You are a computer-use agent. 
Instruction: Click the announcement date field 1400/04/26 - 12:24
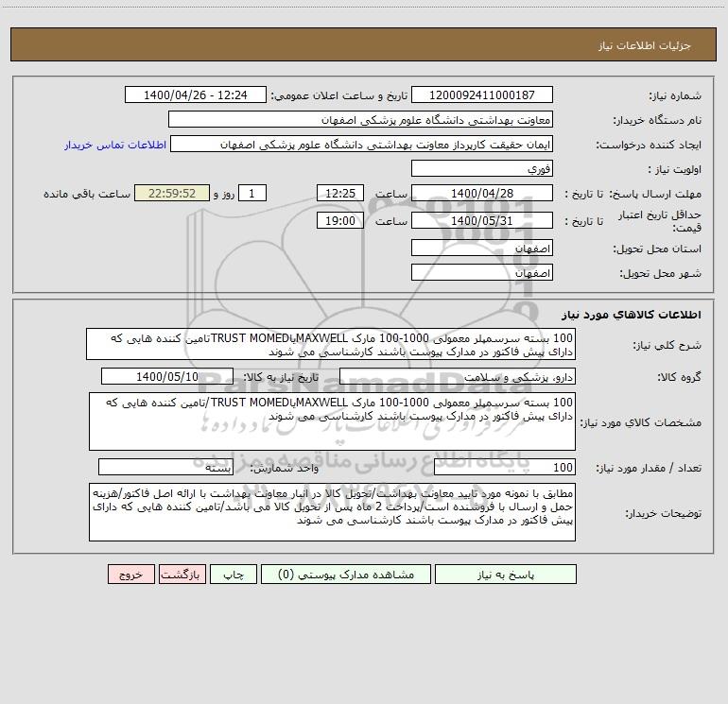coord(196,94)
